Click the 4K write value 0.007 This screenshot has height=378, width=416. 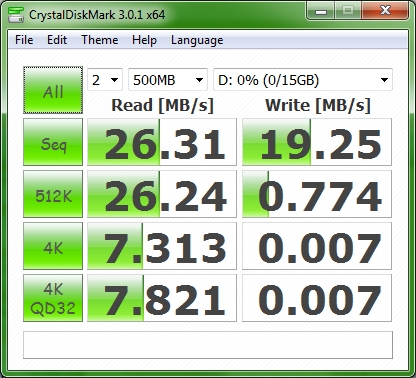317,246
